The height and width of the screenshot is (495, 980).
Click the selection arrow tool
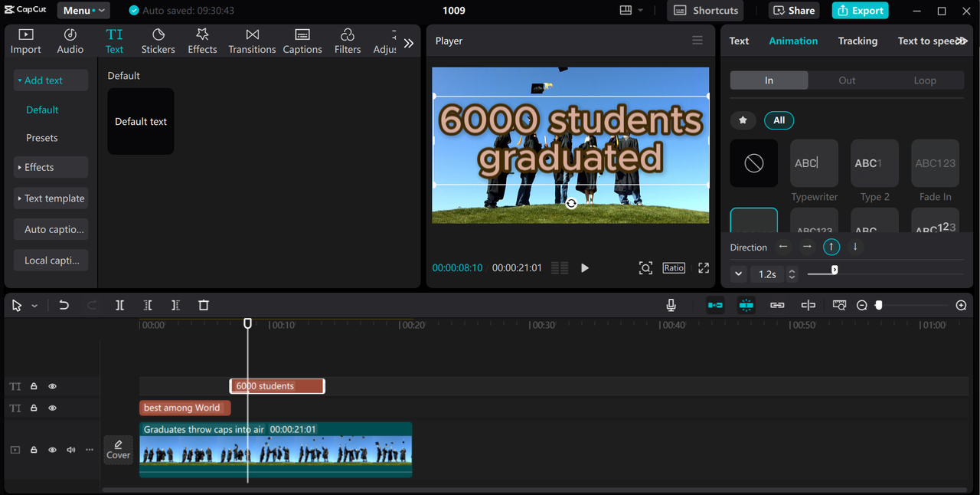point(17,305)
